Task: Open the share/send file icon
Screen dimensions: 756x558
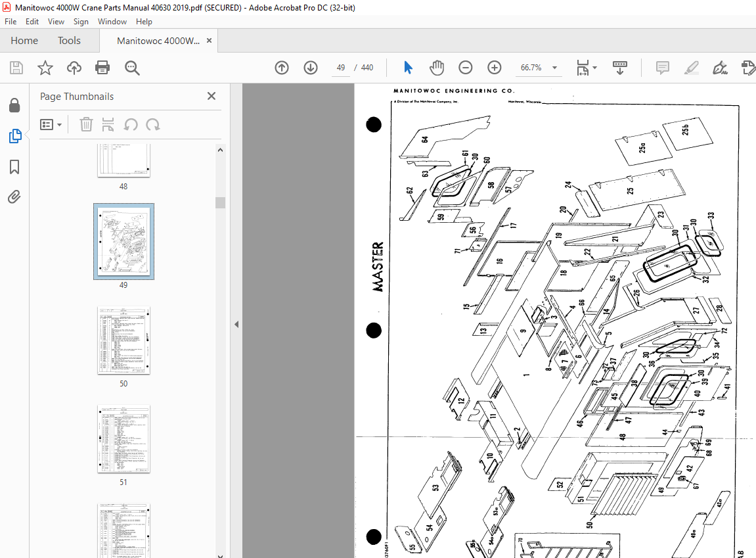Action: [748, 68]
